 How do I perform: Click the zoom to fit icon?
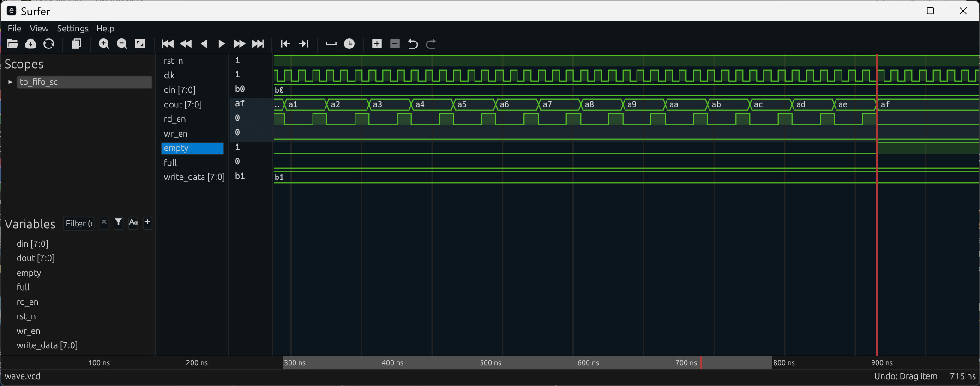pyautogui.click(x=140, y=44)
